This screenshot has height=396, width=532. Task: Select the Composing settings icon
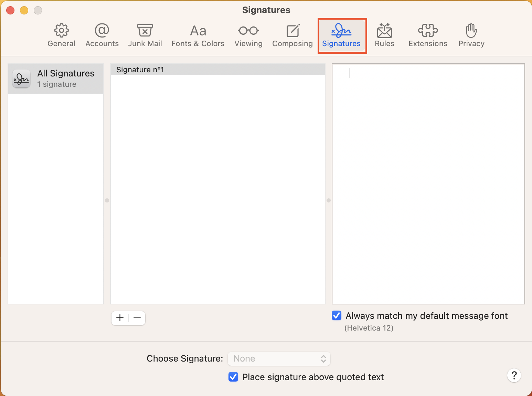click(x=292, y=34)
